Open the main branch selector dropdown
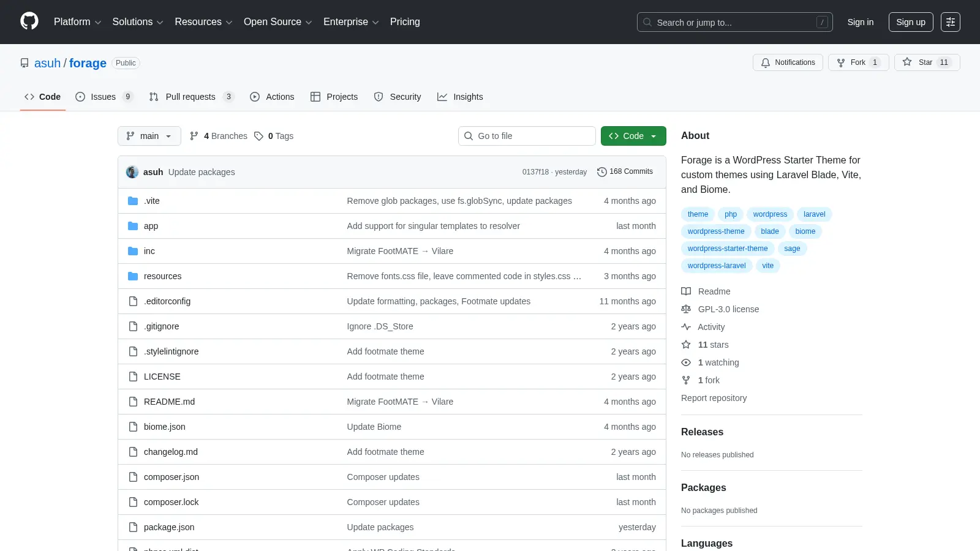 149,136
